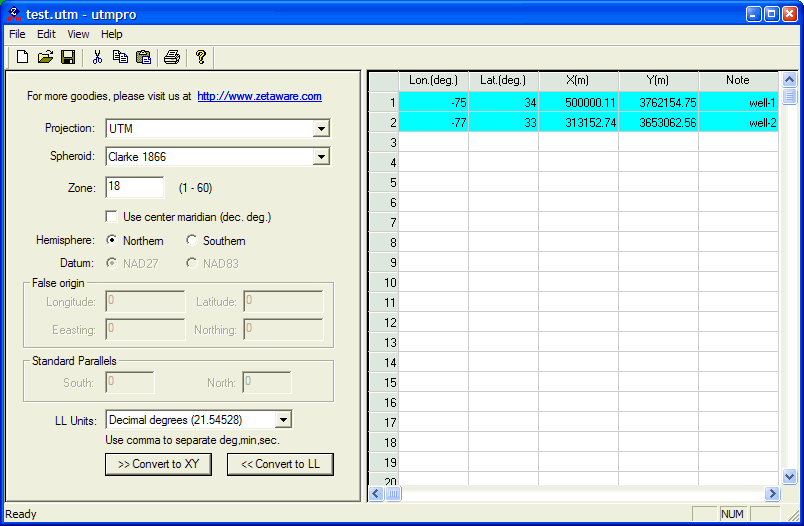804x526 pixels.
Task: Click the Copy toolbar icon
Action: pos(120,57)
